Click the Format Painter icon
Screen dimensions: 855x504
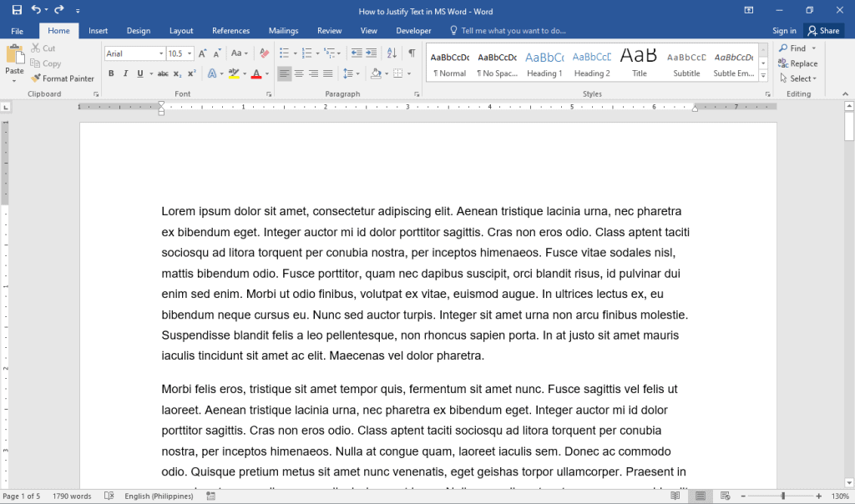tap(38, 78)
